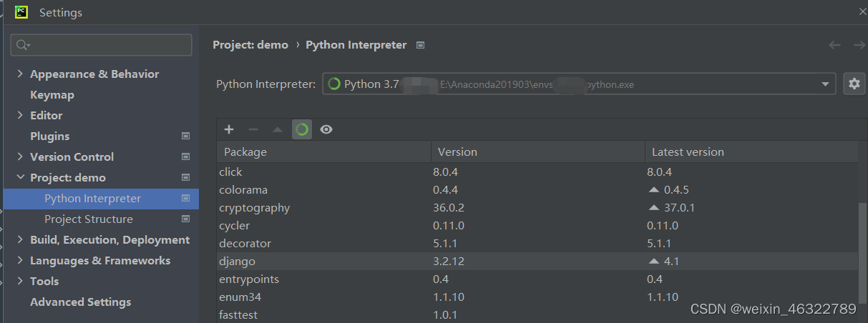Viewport: 868px width, 323px height.
Task: Open the Keymap settings page
Action: click(x=52, y=95)
